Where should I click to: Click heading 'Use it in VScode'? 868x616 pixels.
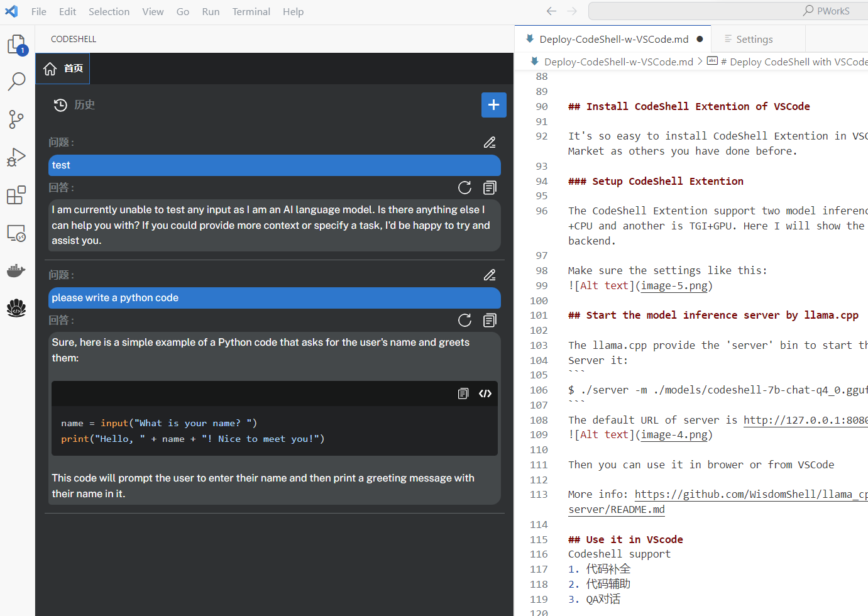625,539
